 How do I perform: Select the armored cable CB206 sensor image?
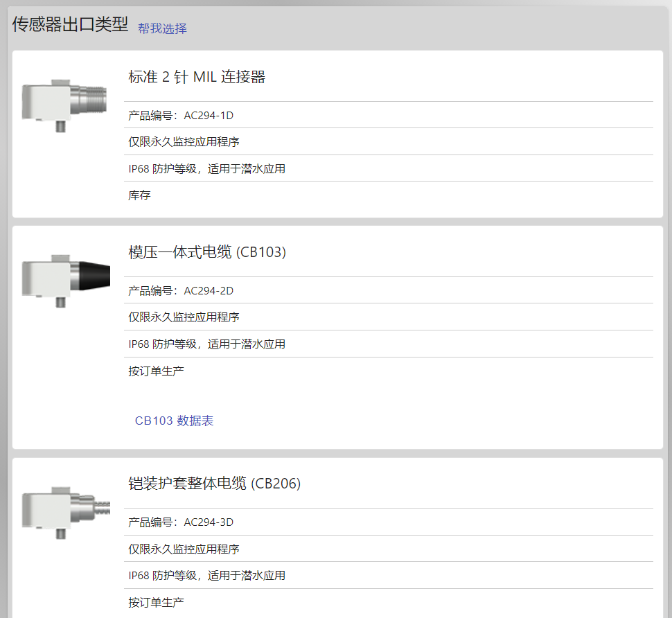66,513
